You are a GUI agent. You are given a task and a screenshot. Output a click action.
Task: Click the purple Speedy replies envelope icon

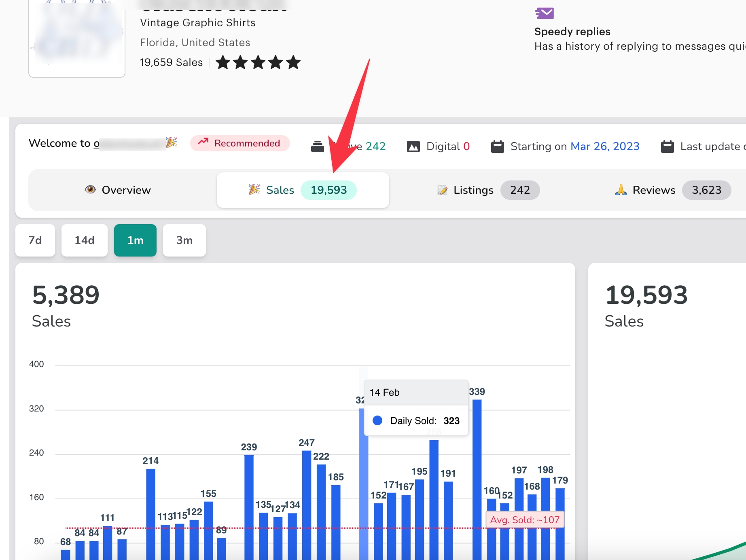pyautogui.click(x=545, y=13)
